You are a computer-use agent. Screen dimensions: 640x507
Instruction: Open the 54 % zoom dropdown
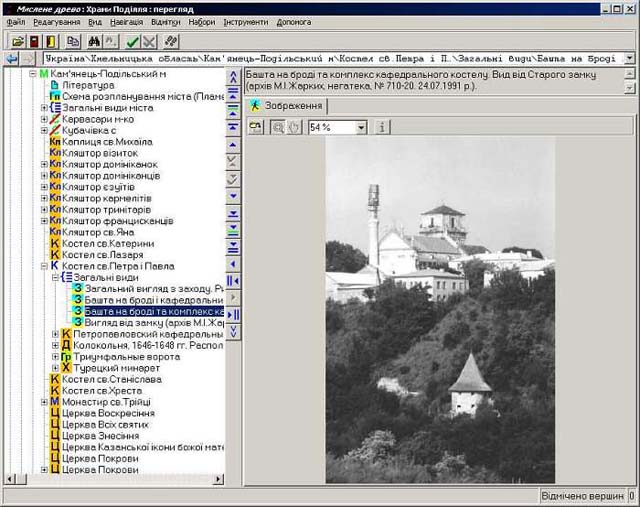[360, 128]
